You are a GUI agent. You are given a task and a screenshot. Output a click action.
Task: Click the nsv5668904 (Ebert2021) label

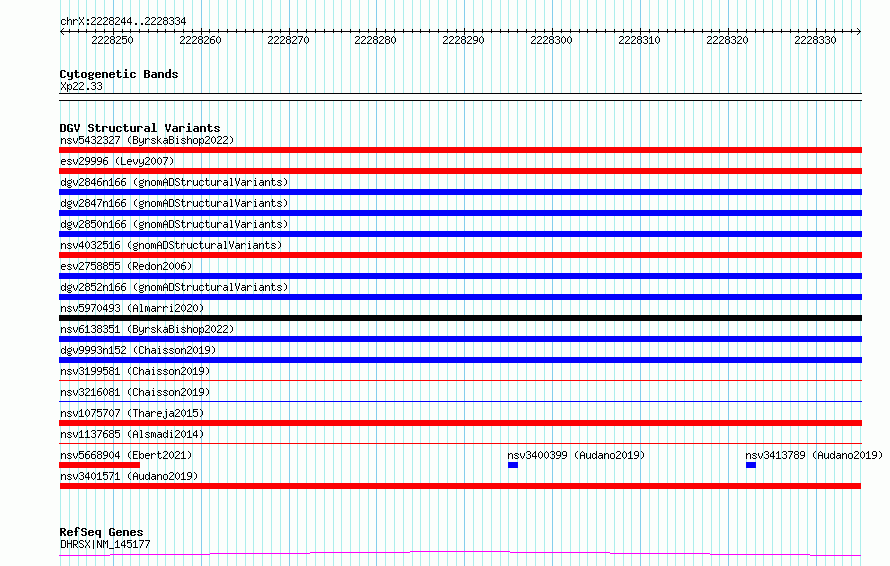(126, 455)
